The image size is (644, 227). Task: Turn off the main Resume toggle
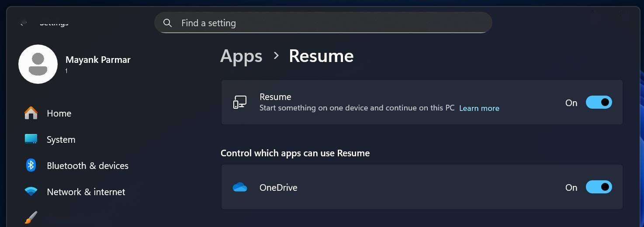599,103
